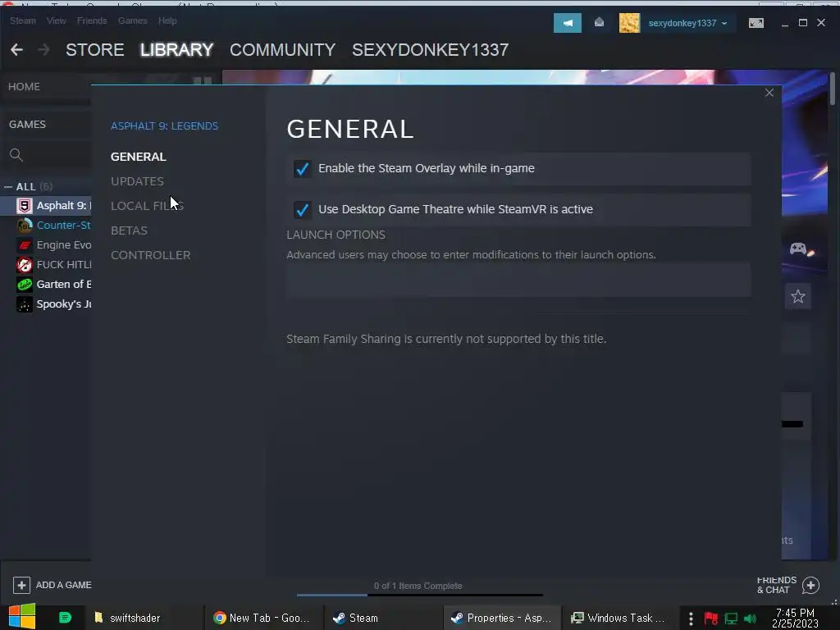Select the LOCAL FILES properties section
This screenshot has width=840, height=630.
point(147,206)
